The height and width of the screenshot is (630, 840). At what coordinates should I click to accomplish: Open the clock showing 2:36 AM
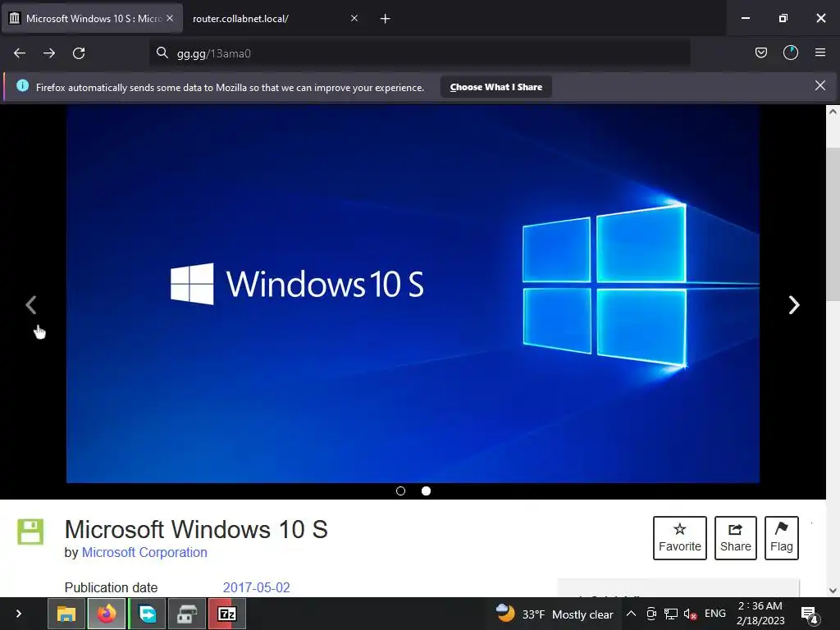(x=760, y=614)
